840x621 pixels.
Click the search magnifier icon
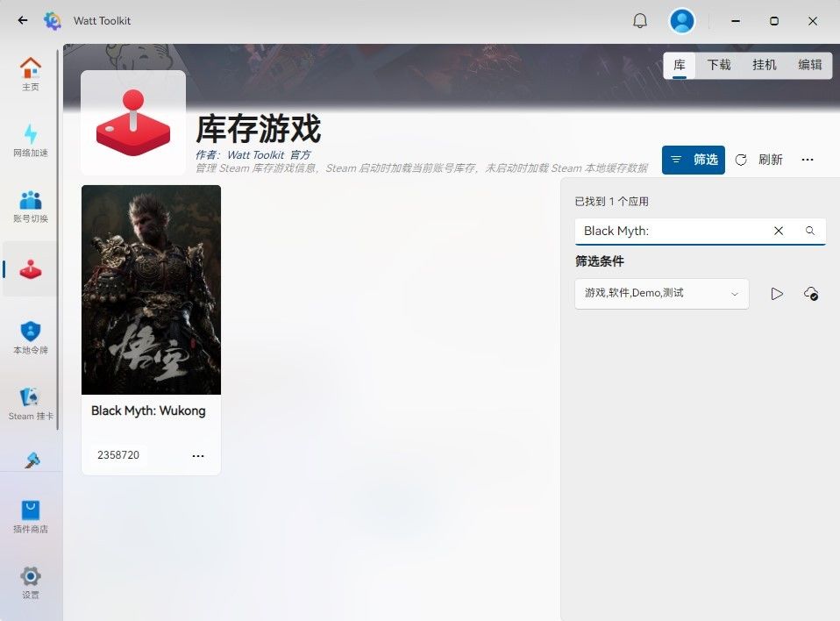[x=810, y=231]
